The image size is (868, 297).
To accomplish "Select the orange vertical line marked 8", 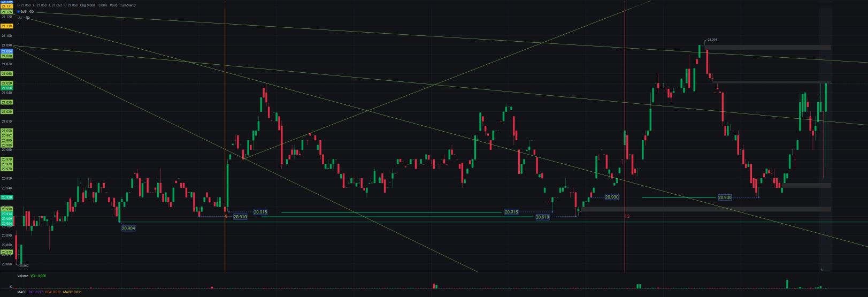I will pos(225,134).
